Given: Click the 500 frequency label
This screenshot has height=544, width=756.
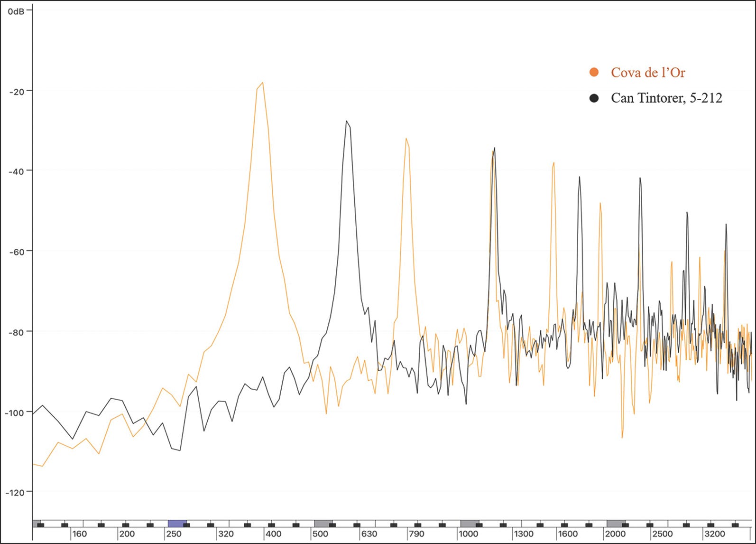Looking at the screenshot, I should (320, 534).
